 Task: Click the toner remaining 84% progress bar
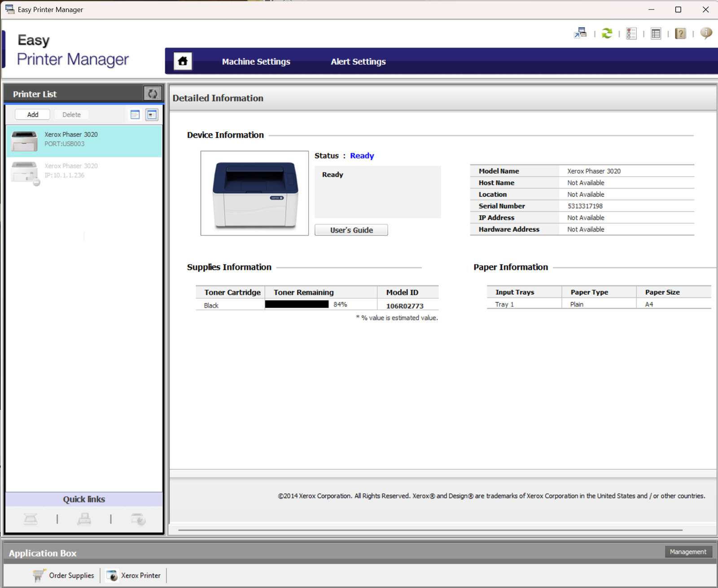(x=297, y=304)
